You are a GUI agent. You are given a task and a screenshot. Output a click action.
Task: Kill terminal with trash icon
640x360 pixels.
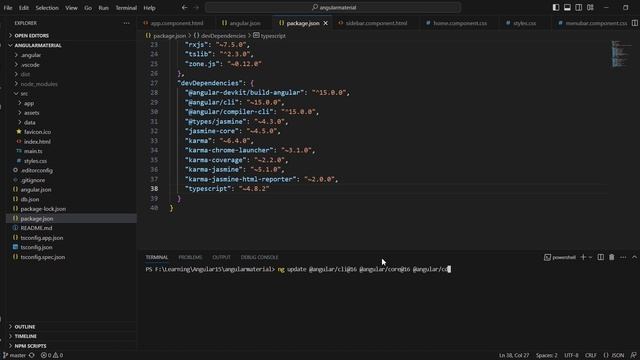[611, 257]
